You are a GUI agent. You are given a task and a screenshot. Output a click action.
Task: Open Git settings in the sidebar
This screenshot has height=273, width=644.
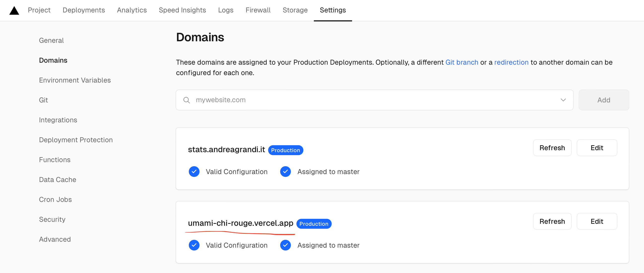43,100
